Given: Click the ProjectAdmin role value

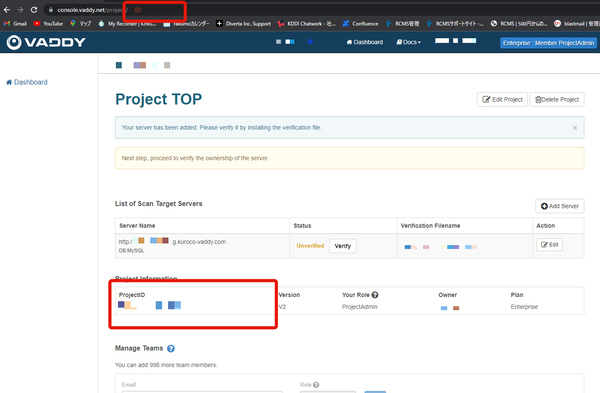Looking at the screenshot, I should pos(360,307).
